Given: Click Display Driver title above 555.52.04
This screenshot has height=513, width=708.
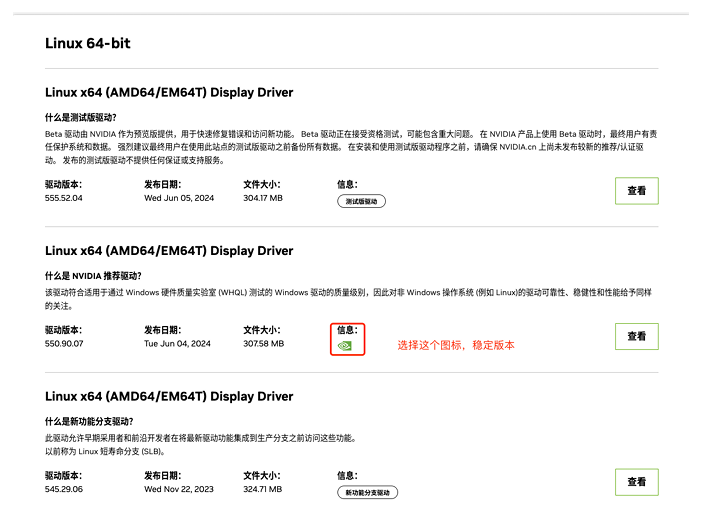Looking at the screenshot, I should click(x=169, y=93).
